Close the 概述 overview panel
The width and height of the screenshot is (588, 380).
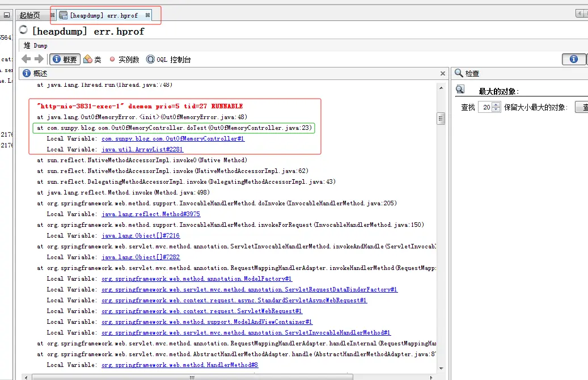coord(442,74)
